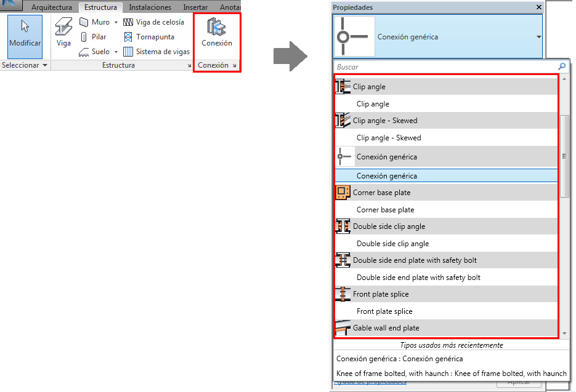The width and height of the screenshot is (576, 392).
Task: Click the list scroll down arrow
Action: pos(564,334)
